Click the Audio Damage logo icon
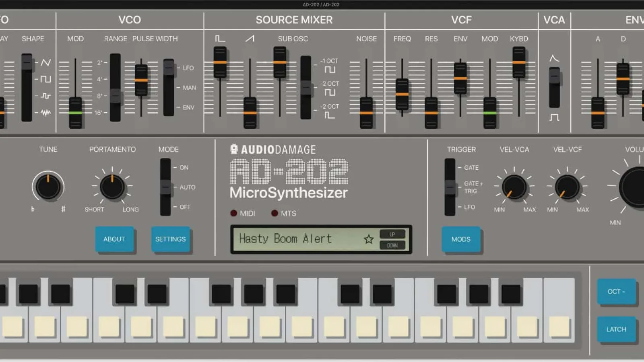This screenshot has height=362, width=644. tap(234, 149)
